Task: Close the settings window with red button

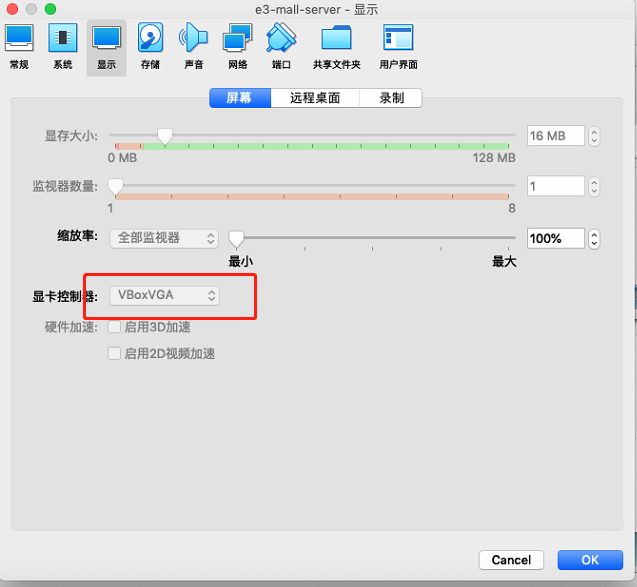Action: [12, 9]
